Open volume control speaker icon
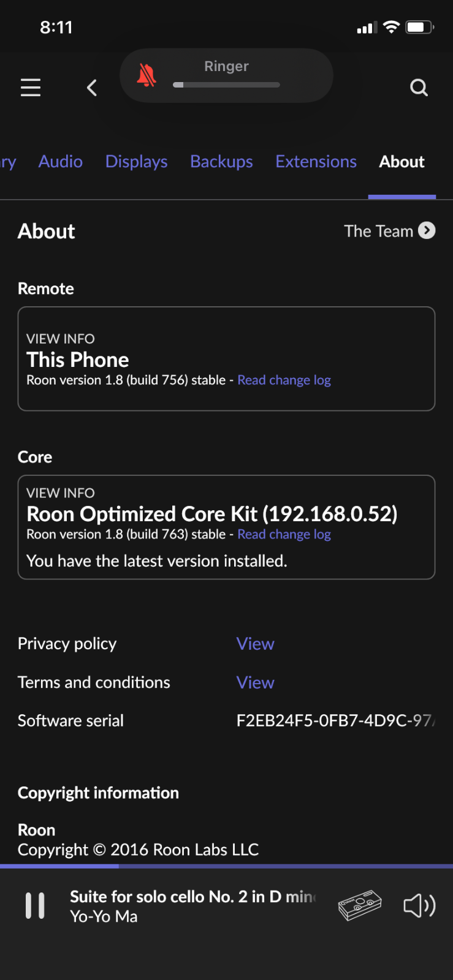 419,905
